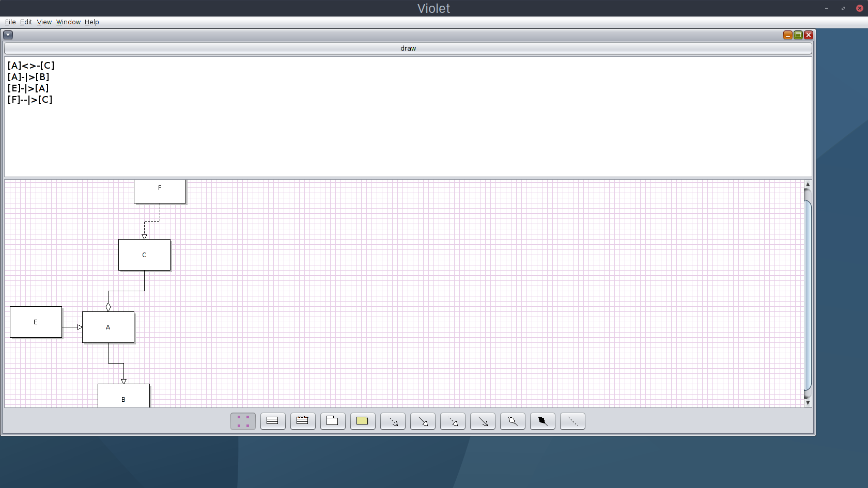Click the down arrow of vertical scrollbar
Image resolution: width=868 pixels, height=488 pixels.
tap(808, 403)
